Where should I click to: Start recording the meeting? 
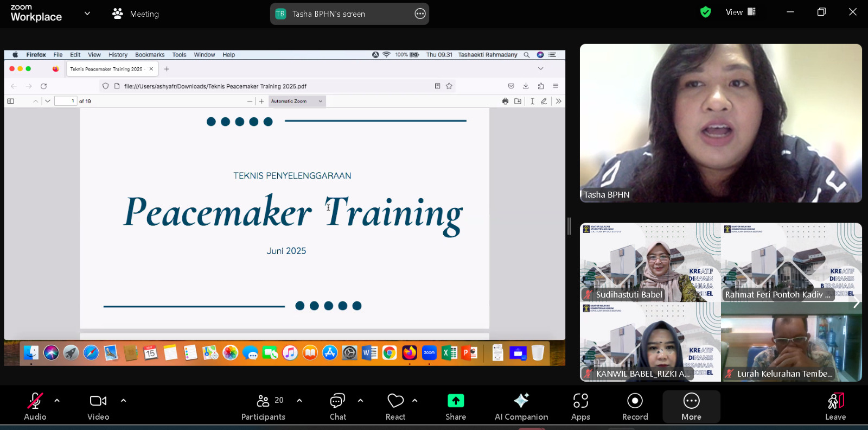(635, 406)
